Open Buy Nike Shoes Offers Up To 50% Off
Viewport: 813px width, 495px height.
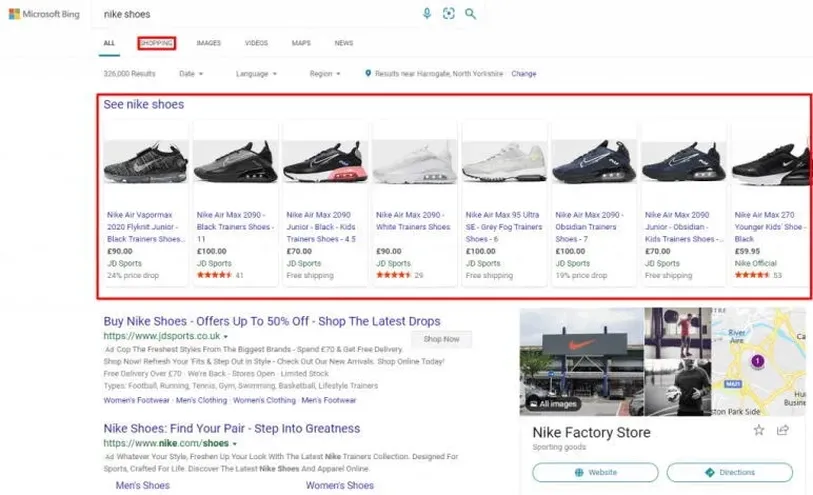[272, 321]
